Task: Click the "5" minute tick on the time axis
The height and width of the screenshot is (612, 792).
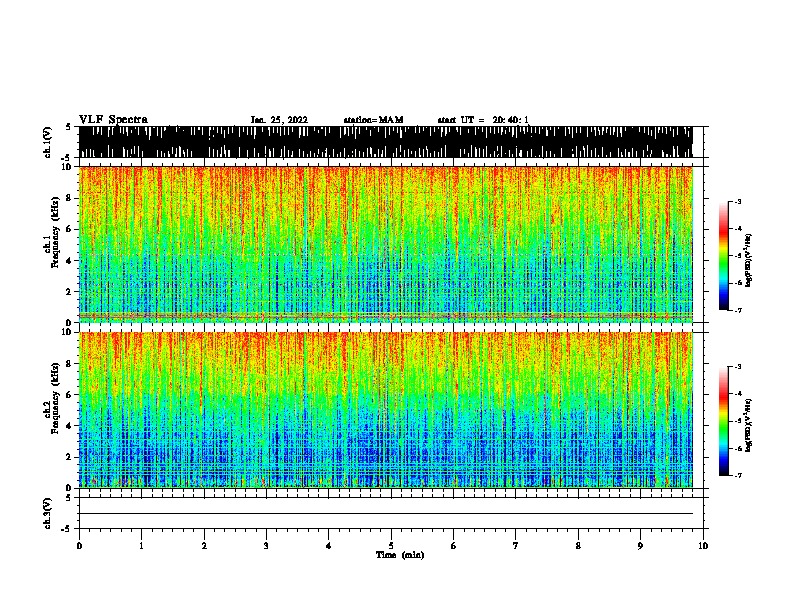Action: 391,546
